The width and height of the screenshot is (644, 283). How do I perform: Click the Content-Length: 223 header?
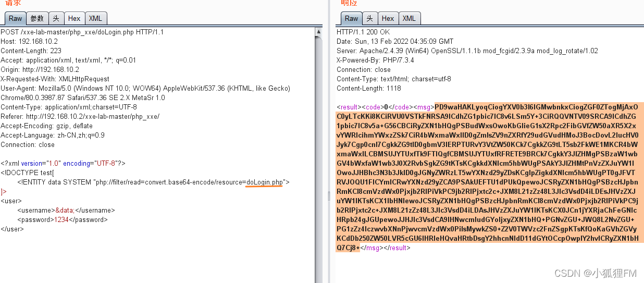coord(31,51)
